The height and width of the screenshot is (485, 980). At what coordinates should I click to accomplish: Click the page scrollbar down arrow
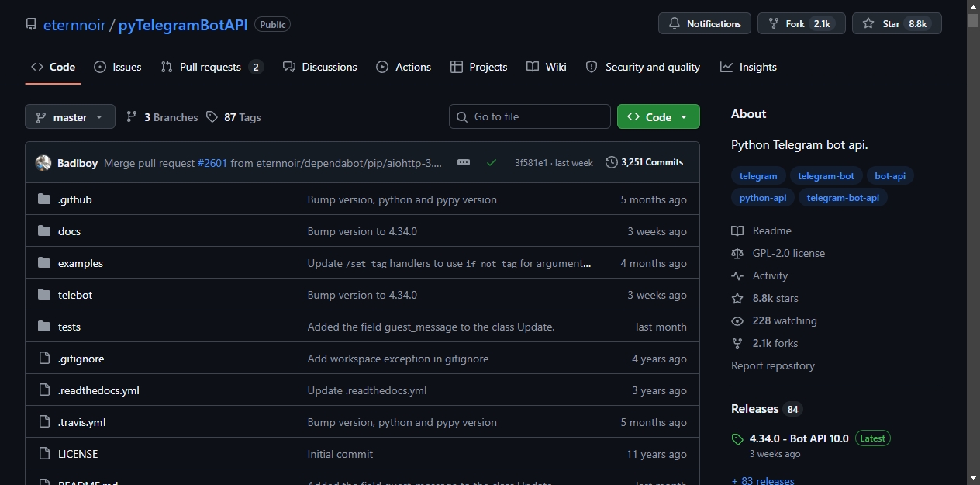coord(973,477)
